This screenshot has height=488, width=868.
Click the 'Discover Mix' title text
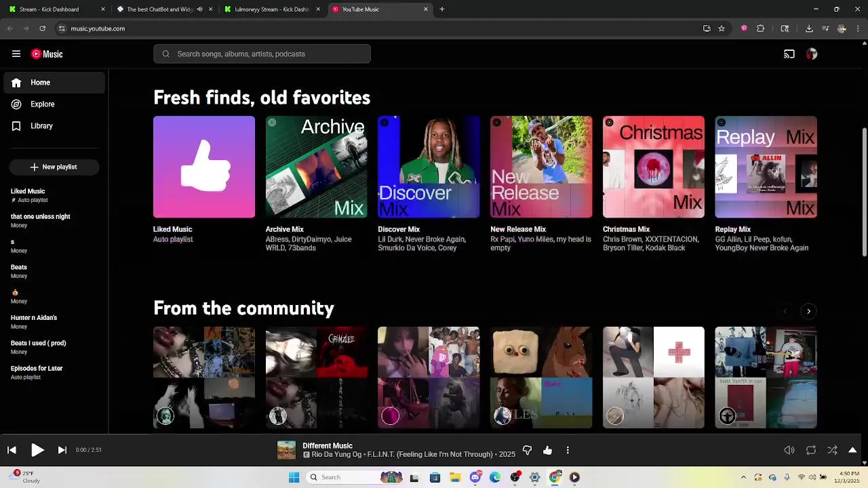point(399,229)
